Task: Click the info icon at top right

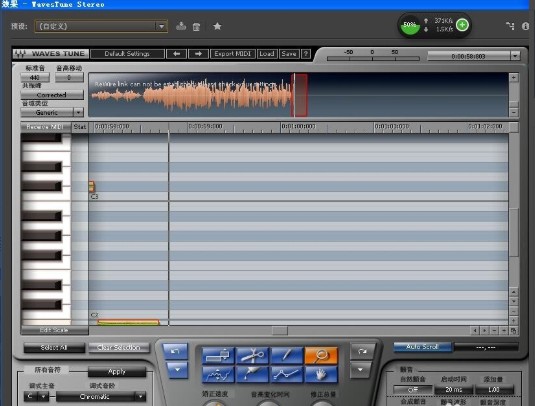Action: (x=525, y=26)
